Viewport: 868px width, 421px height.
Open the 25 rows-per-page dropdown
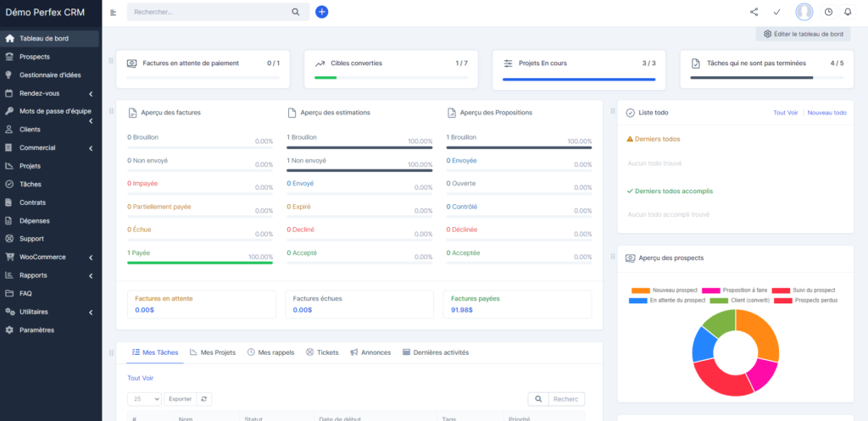pos(144,399)
